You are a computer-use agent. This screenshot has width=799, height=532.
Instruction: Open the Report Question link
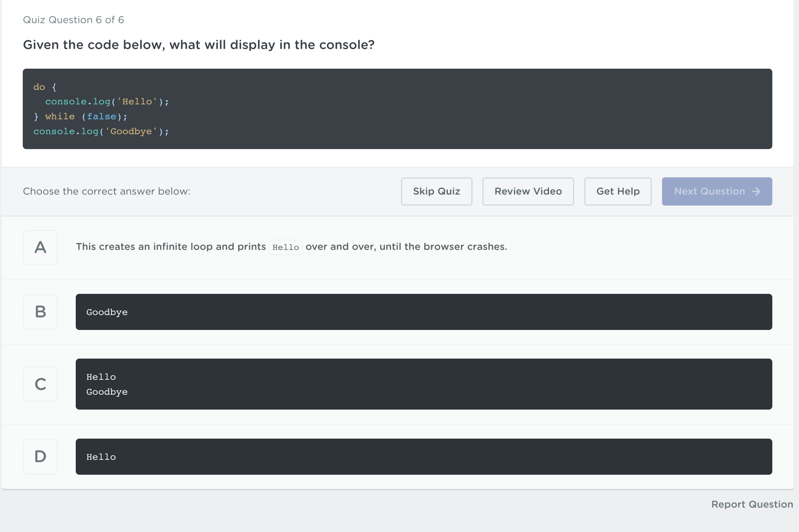click(752, 505)
